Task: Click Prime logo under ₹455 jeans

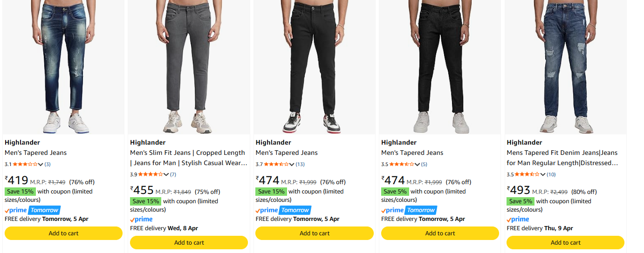Action: [141, 220]
